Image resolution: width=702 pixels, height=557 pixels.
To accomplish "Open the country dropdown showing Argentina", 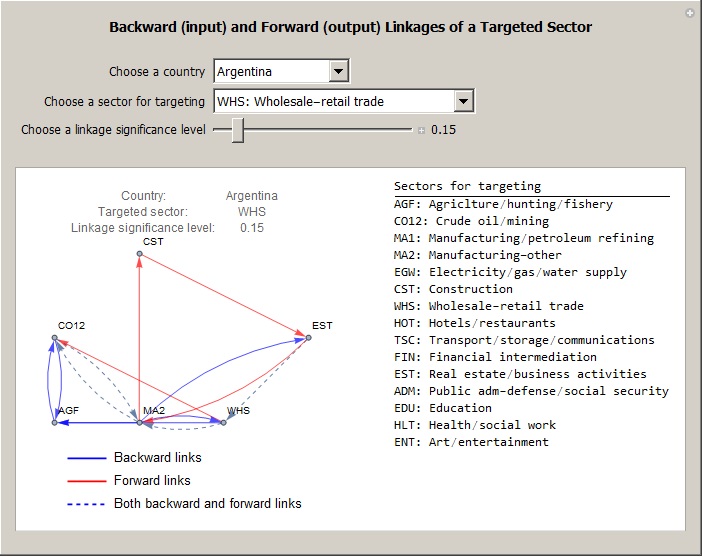I will tap(280, 72).
